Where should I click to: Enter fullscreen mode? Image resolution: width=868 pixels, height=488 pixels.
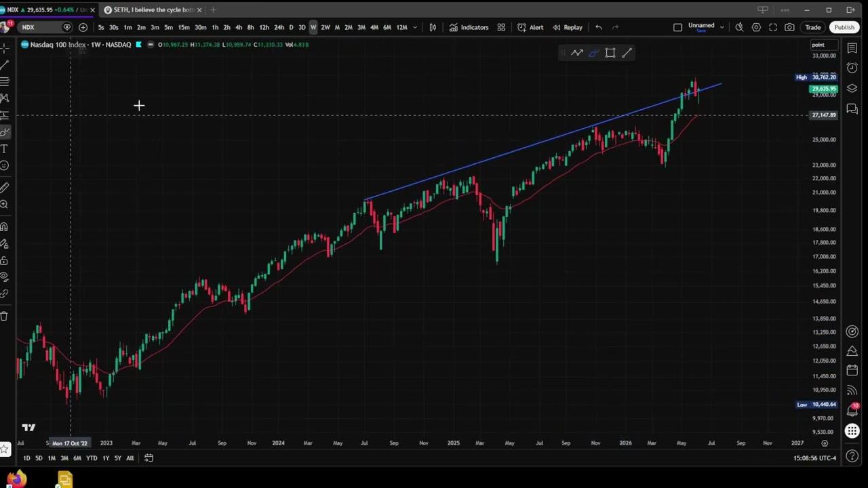(x=773, y=27)
